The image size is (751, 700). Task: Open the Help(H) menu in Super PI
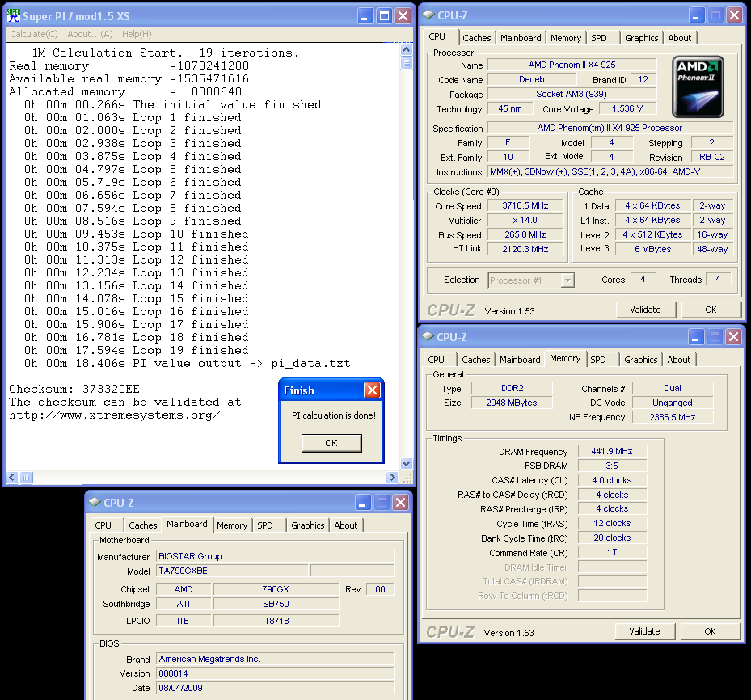pyautogui.click(x=137, y=34)
